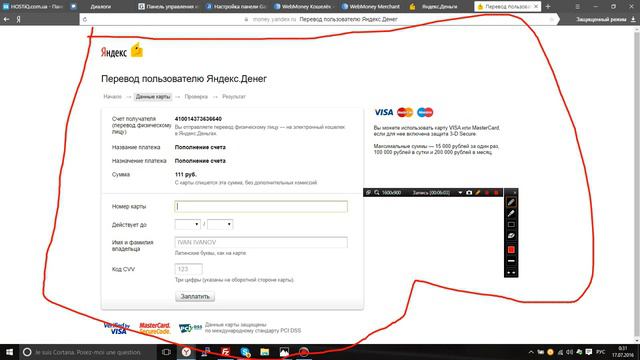Click the cardholder name field IVAN IVANOV
The width and height of the screenshot is (640, 360).
click(261, 242)
